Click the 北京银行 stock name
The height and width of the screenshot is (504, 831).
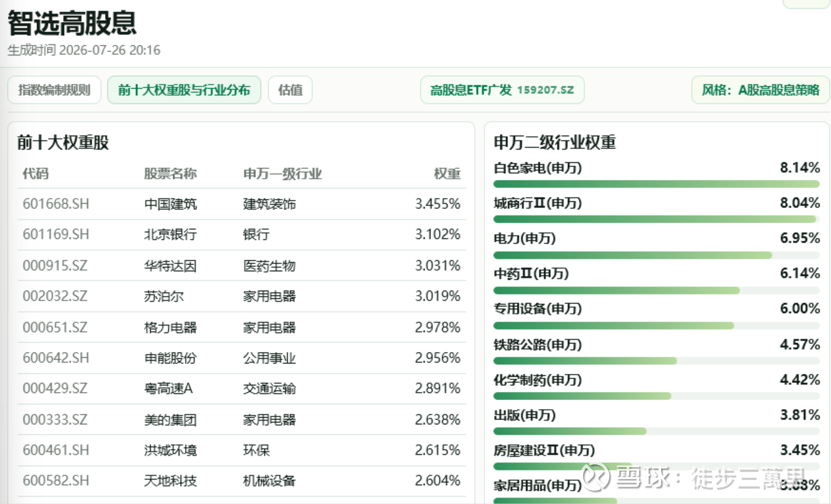click(x=170, y=234)
